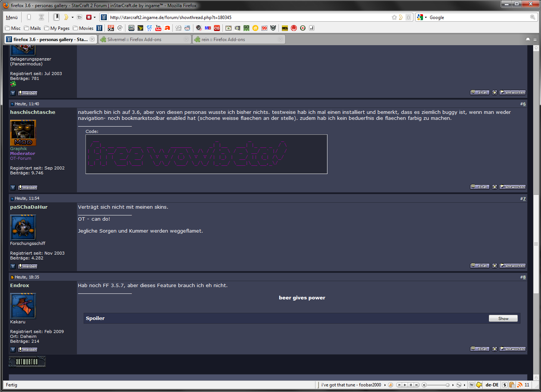
Task: Click the clipboard icon in the status bar
Action: [x=512, y=385]
